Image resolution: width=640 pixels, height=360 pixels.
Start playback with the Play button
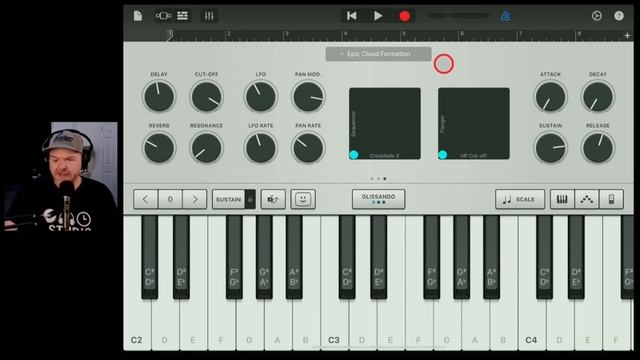pos(378,16)
